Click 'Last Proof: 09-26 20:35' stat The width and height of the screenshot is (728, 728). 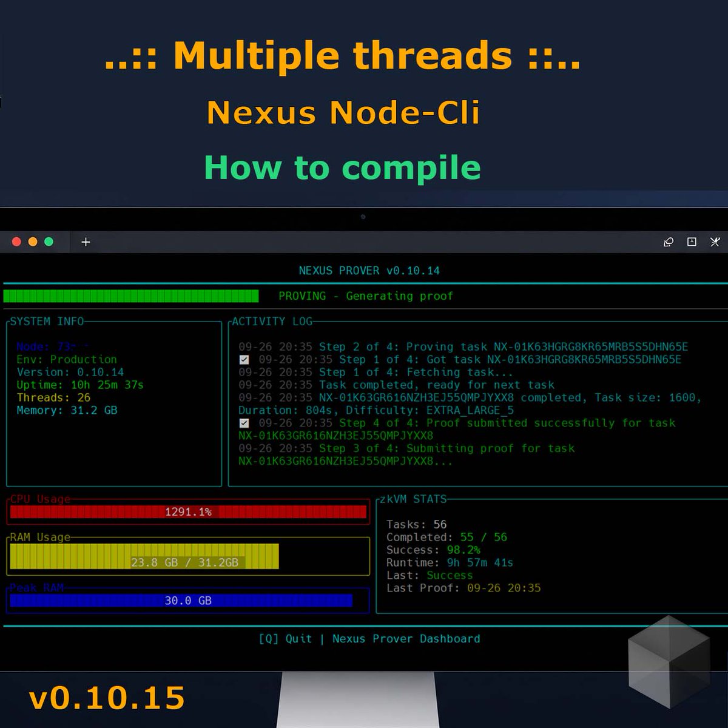tap(463, 588)
